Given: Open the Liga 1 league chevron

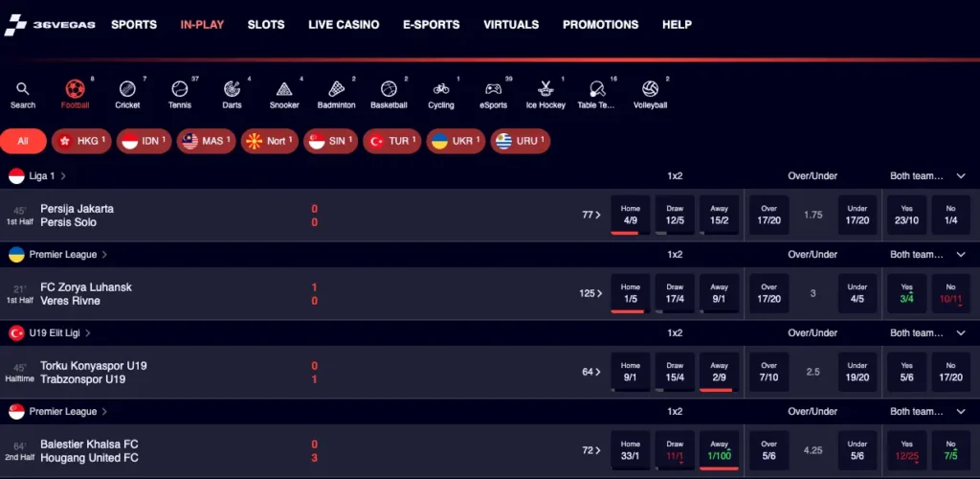Looking at the screenshot, I should click(63, 176).
